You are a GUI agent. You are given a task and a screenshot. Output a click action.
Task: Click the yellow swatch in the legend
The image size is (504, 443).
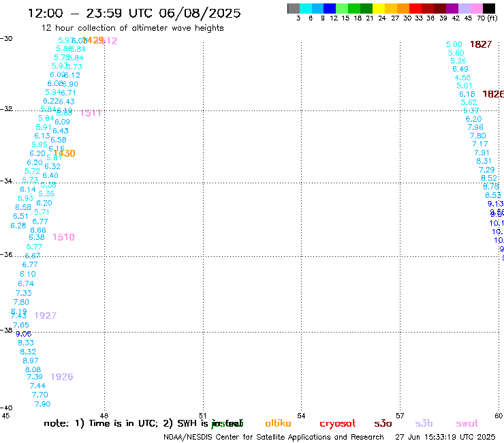click(x=379, y=8)
